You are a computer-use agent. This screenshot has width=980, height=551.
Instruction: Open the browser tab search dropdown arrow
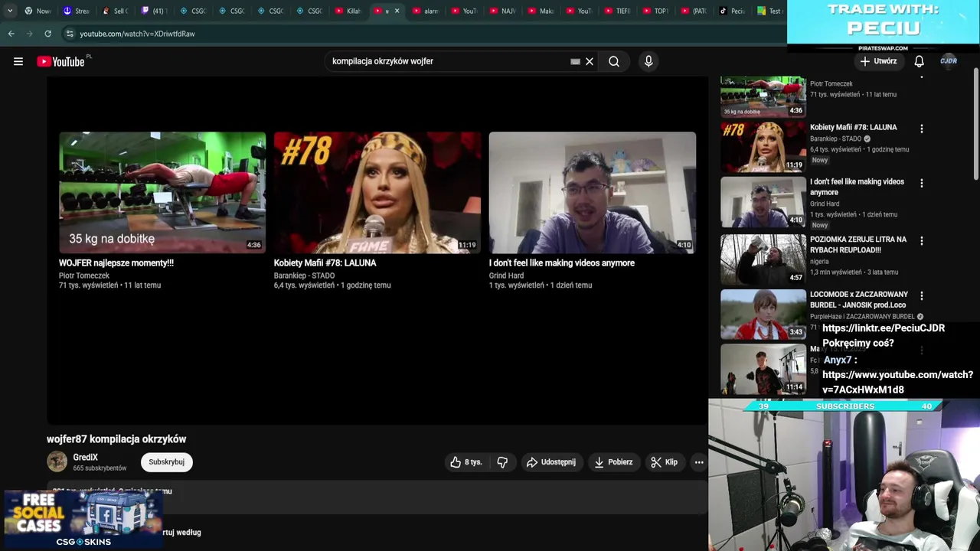pos(9,11)
